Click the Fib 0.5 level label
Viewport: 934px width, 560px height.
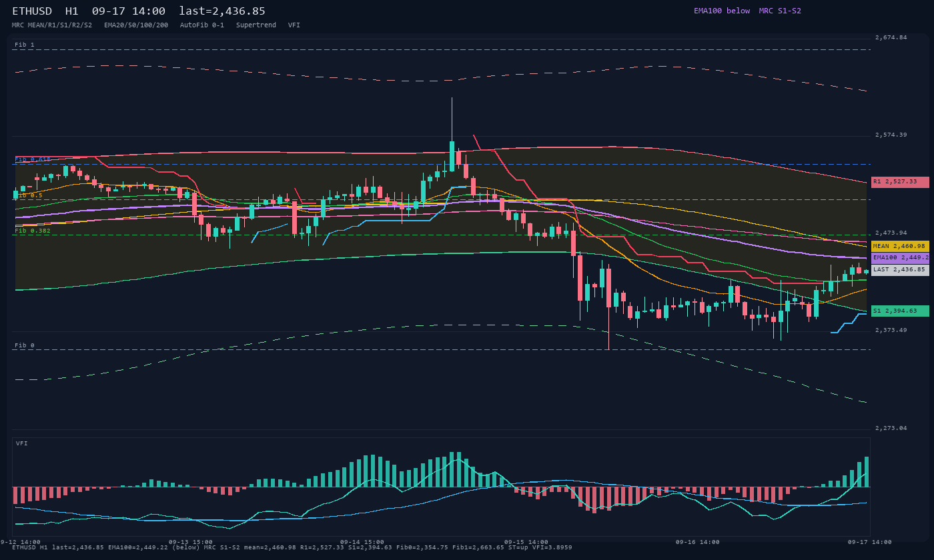(x=29, y=195)
